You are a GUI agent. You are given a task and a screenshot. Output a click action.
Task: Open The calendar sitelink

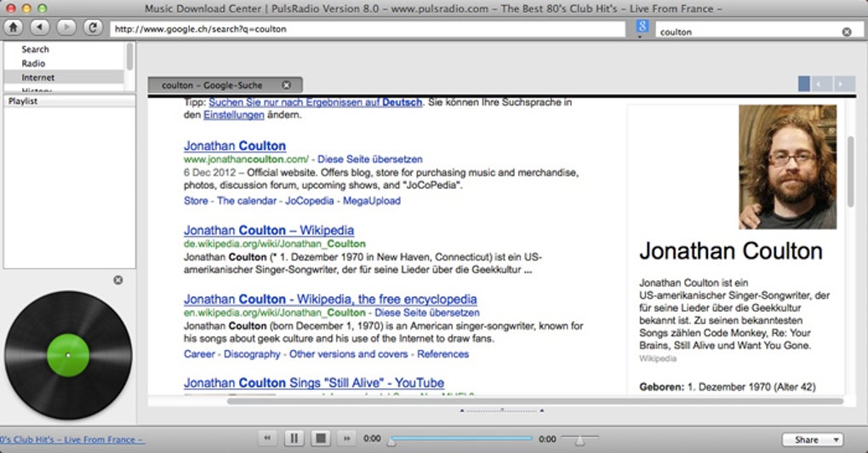pos(246,201)
